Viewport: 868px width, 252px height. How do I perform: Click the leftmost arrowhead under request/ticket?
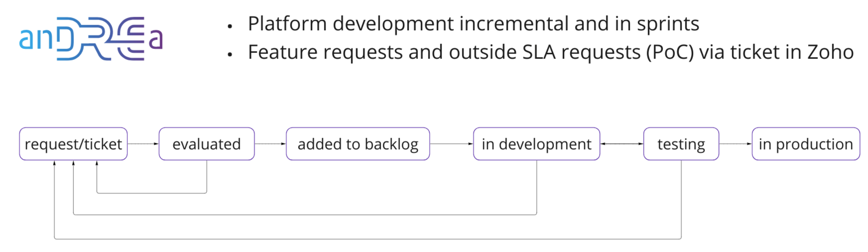(x=54, y=163)
